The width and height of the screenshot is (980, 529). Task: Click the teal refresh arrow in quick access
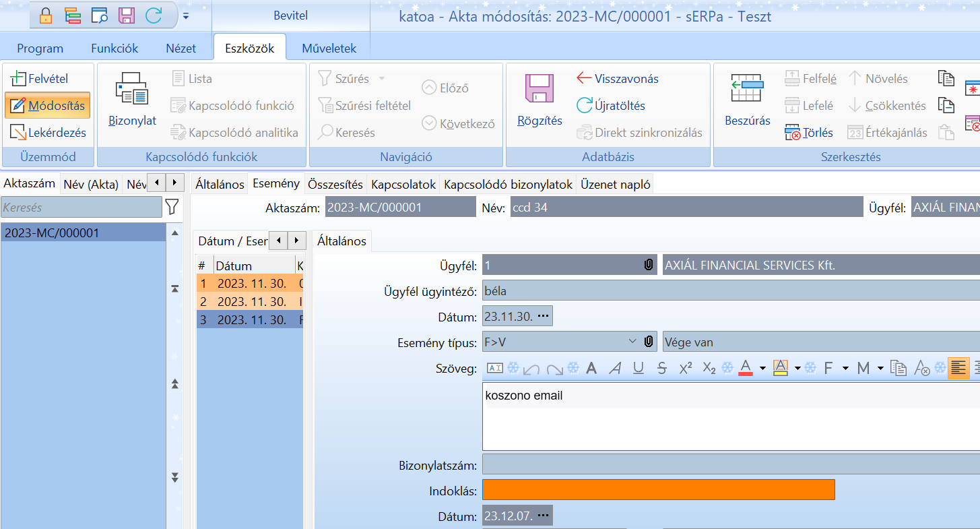154,15
